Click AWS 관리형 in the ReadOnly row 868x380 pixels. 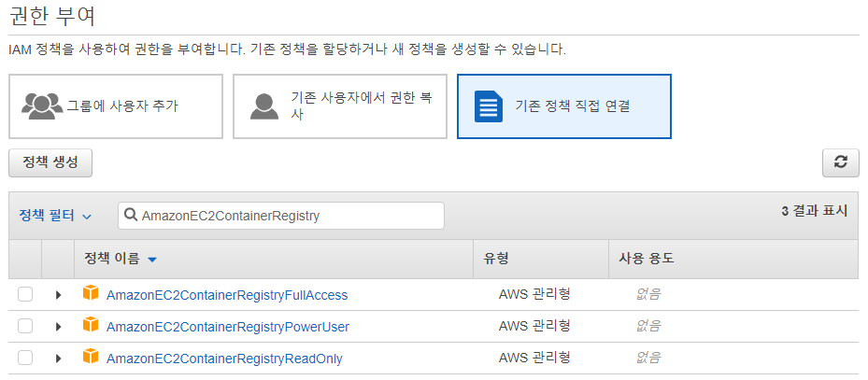coord(534,358)
